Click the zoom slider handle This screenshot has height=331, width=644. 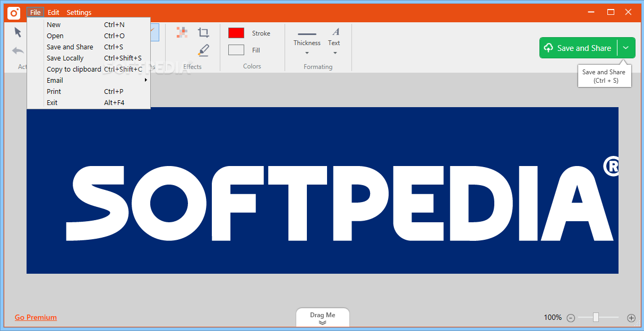coord(596,317)
